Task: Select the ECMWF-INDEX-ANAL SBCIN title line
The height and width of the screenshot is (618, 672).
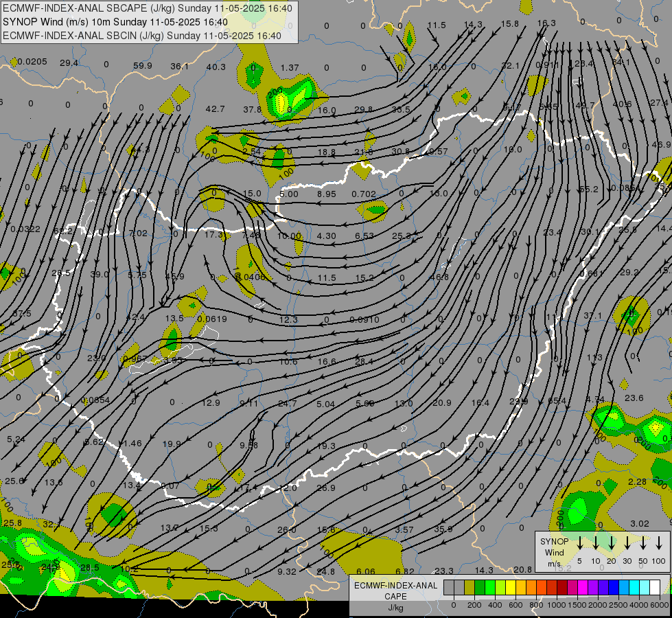Action: [x=142, y=36]
